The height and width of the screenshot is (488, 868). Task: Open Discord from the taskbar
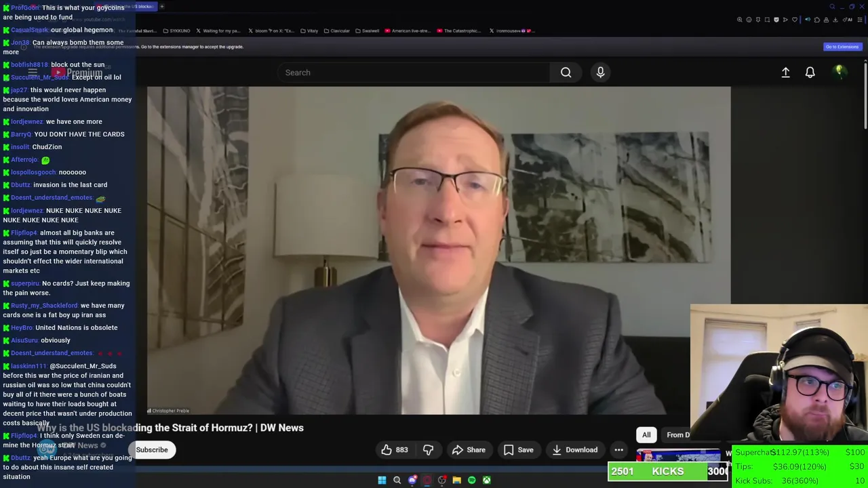click(x=412, y=480)
